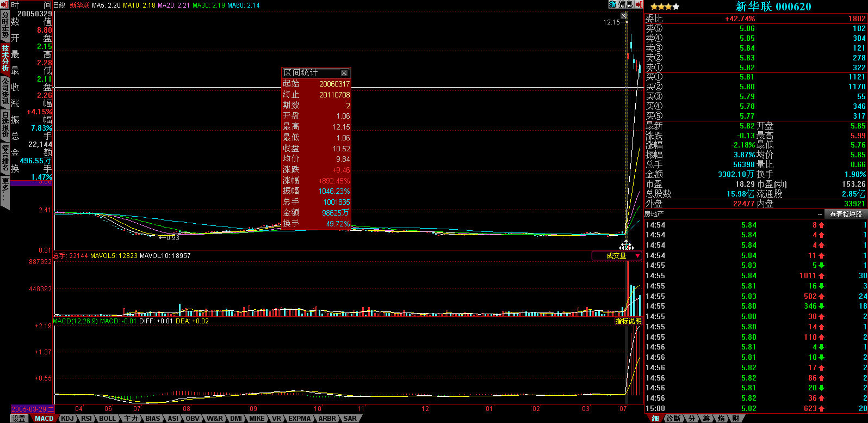Click the 房地产 sector label
Viewport: 868px width, 423px height.
[654, 214]
